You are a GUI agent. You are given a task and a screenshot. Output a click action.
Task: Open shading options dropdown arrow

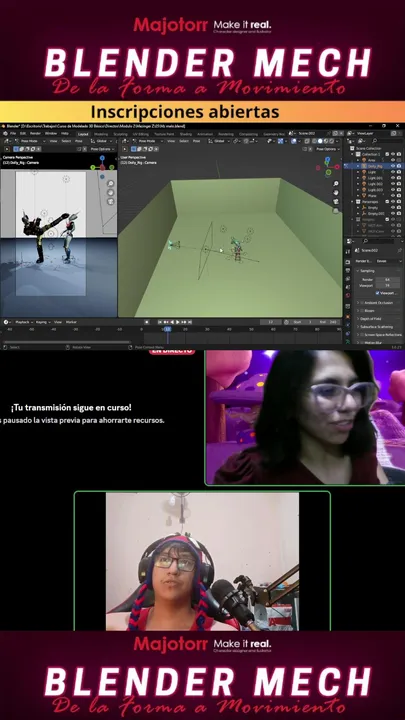pos(337,141)
